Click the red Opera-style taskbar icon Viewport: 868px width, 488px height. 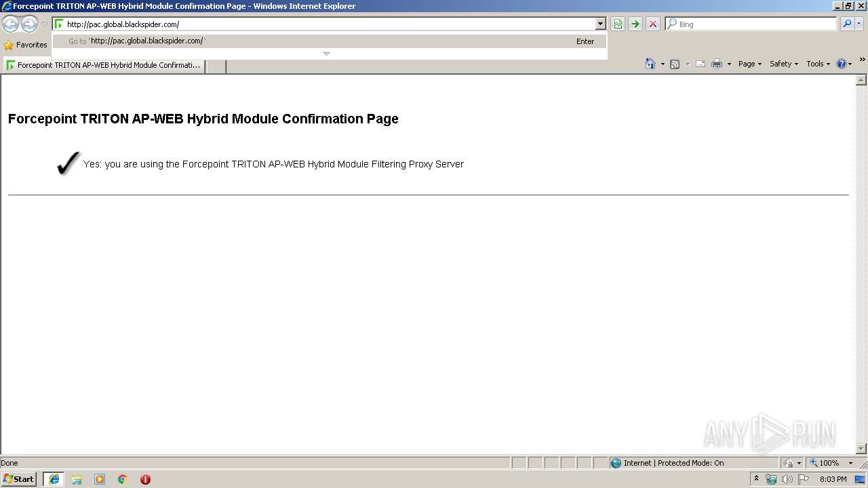tap(145, 479)
